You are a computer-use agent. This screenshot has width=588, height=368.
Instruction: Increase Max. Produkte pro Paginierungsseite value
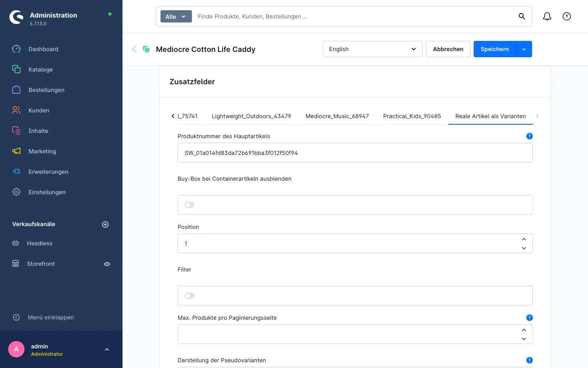tap(524, 330)
